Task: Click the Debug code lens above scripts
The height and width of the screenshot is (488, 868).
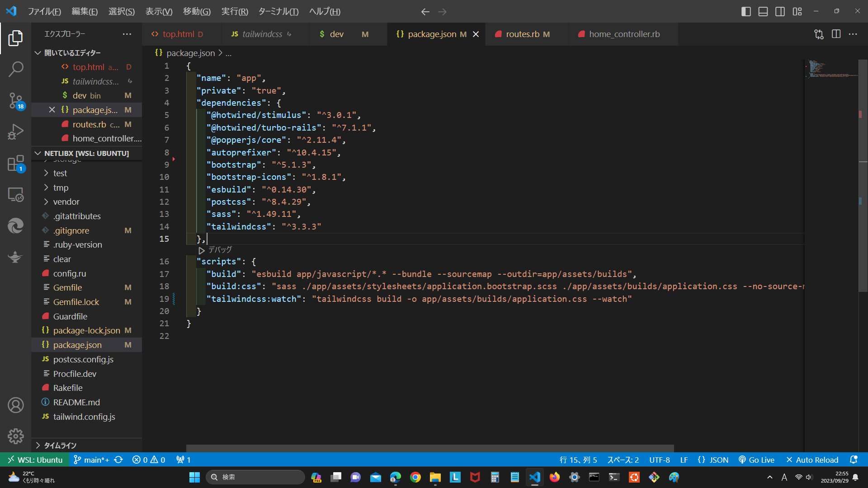Action: 215,250
